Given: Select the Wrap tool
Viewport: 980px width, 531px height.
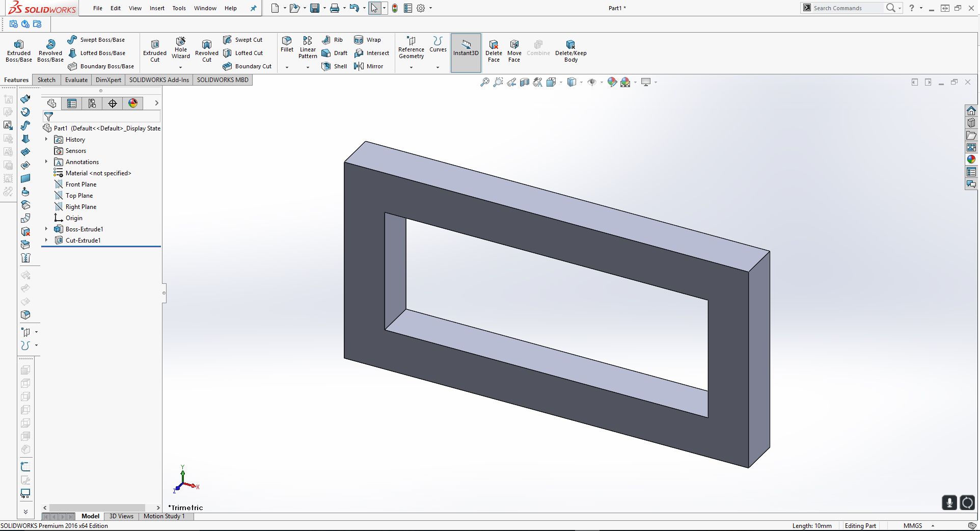Looking at the screenshot, I should tap(367, 40).
